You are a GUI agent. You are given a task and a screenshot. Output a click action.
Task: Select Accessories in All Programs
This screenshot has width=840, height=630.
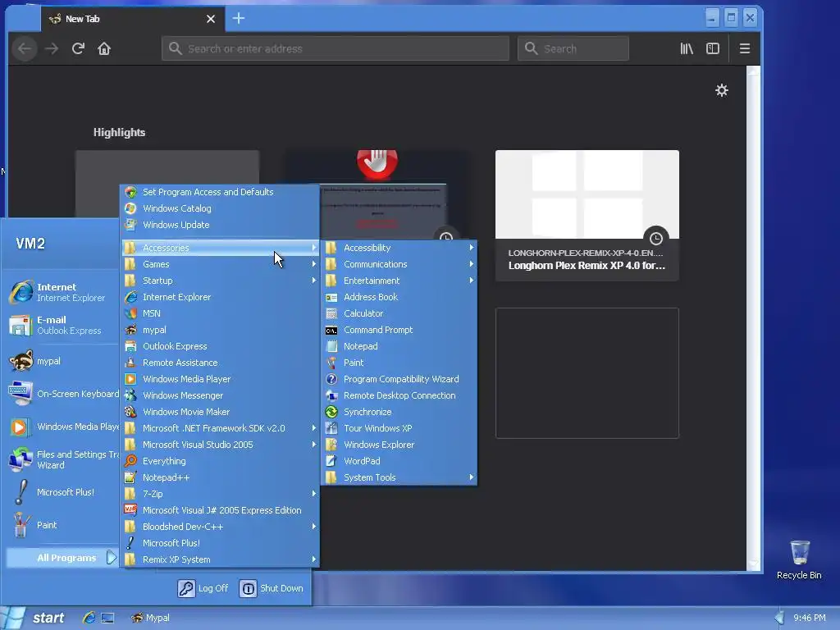click(220, 248)
